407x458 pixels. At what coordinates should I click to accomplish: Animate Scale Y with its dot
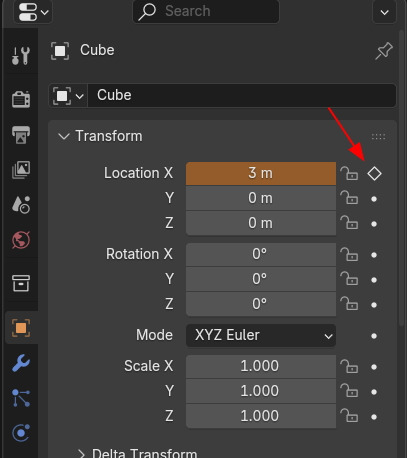pos(374,392)
